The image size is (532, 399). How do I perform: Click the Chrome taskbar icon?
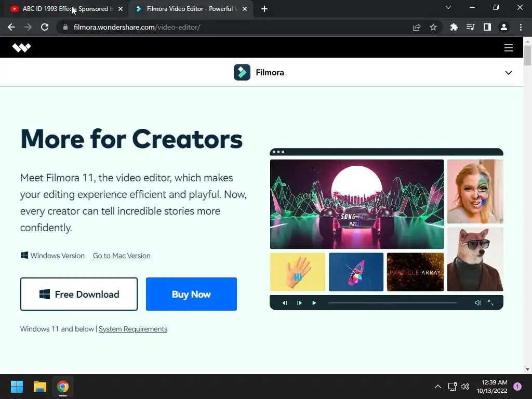click(x=63, y=387)
